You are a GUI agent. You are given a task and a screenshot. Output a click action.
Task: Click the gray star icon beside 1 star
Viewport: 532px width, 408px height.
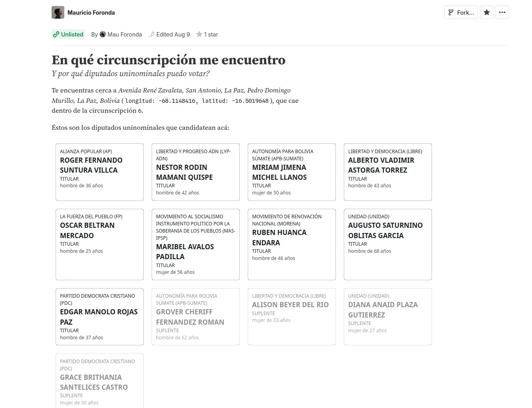coord(199,34)
